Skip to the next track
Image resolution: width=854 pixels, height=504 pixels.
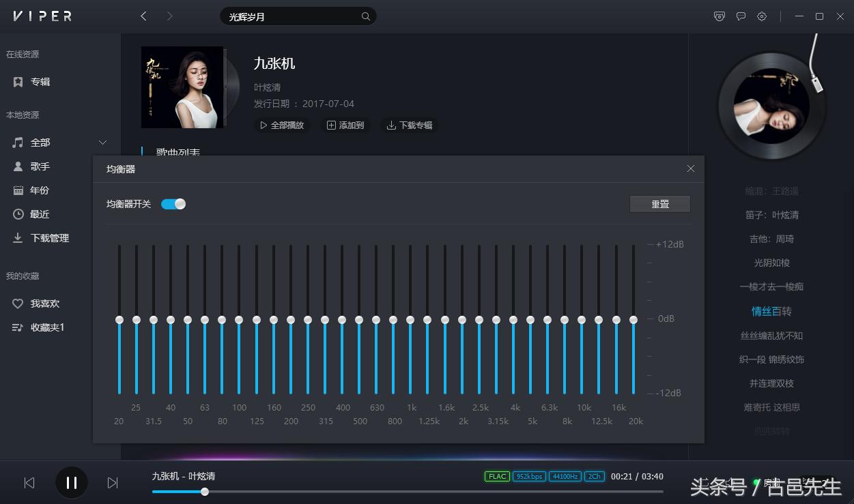(113, 482)
